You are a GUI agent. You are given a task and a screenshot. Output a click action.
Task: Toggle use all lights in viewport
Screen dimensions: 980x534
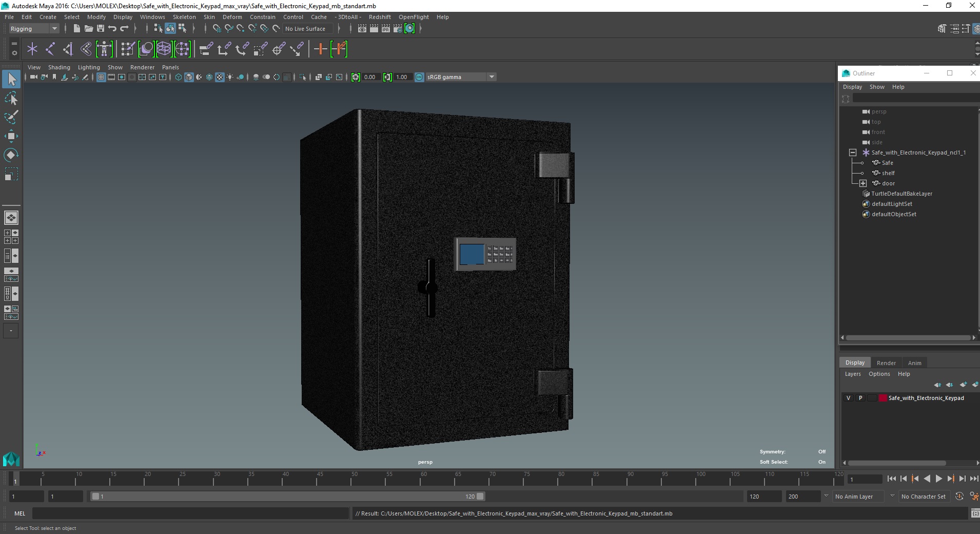[x=230, y=77]
